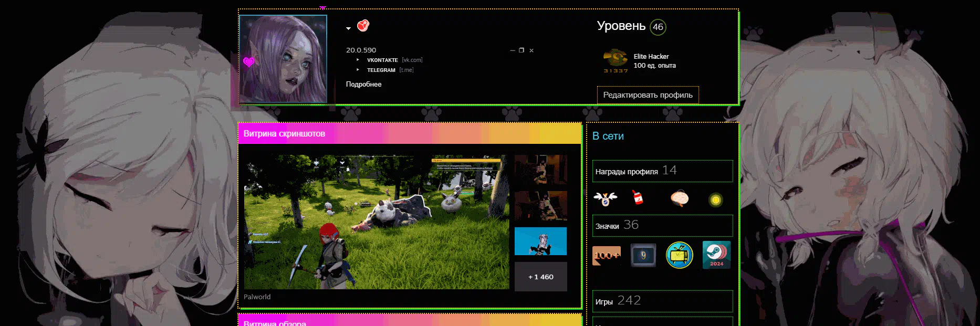Screen dimensions: 980x326
Task: Expand the Подробнее profile summary
Action: [363, 84]
